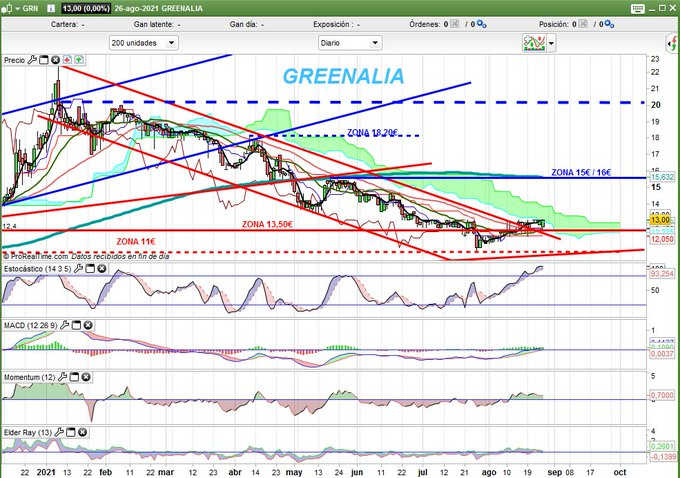Maximize the Momentum panel
Viewport: 680px width, 478px height.
pyautogui.click(x=74, y=377)
